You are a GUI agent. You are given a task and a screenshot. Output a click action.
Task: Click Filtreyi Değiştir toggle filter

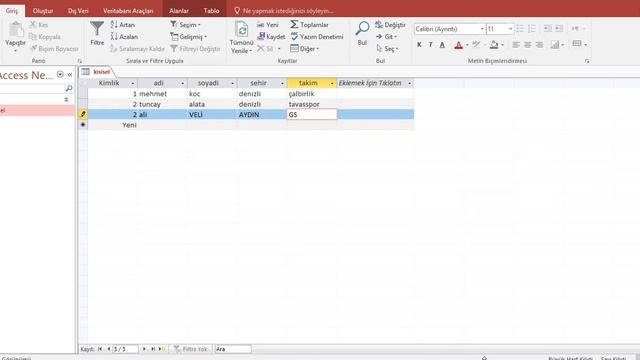[x=196, y=49]
